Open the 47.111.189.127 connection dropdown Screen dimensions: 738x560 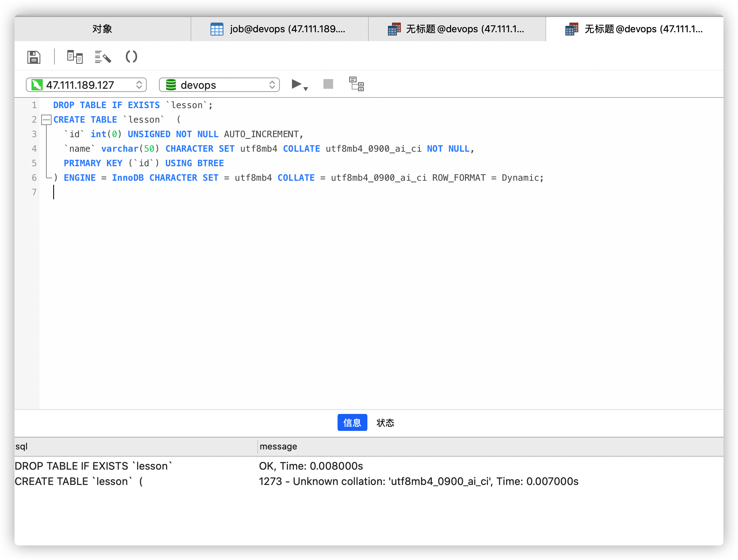[86, 85]
